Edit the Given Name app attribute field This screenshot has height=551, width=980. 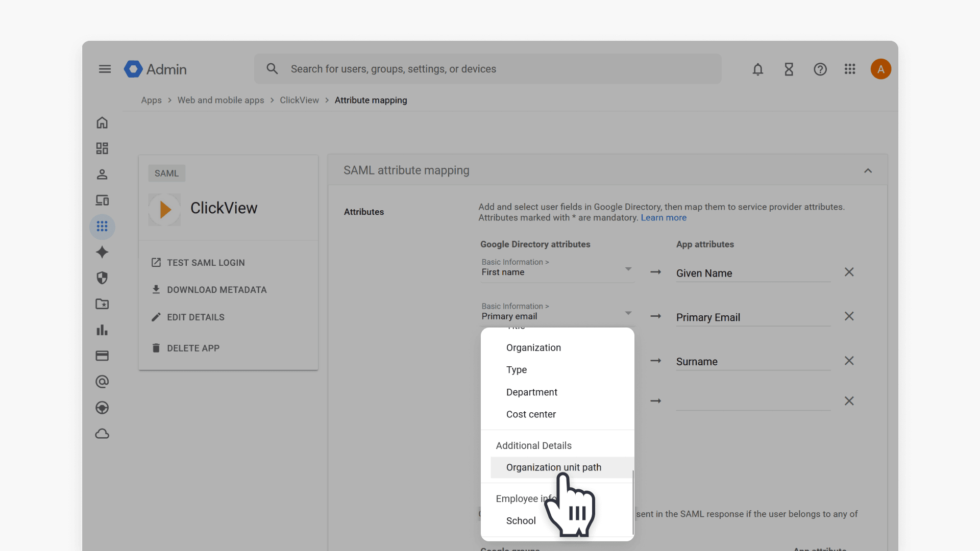[753, 273]
